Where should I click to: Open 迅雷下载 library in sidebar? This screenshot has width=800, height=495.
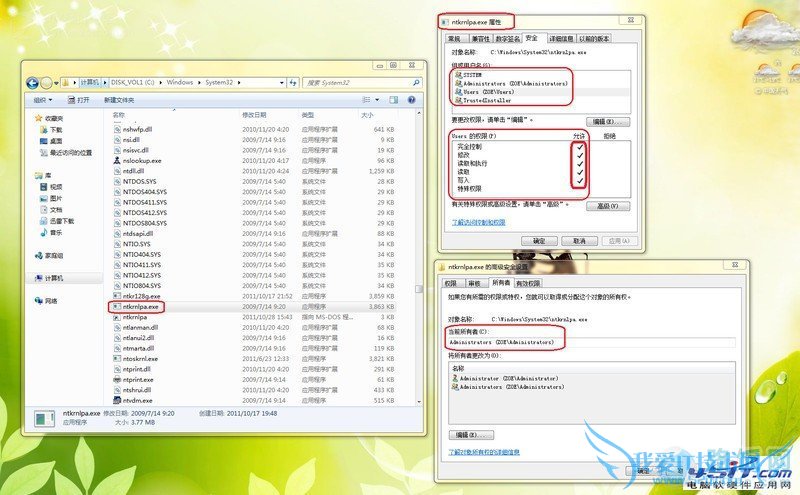[57, 221]
